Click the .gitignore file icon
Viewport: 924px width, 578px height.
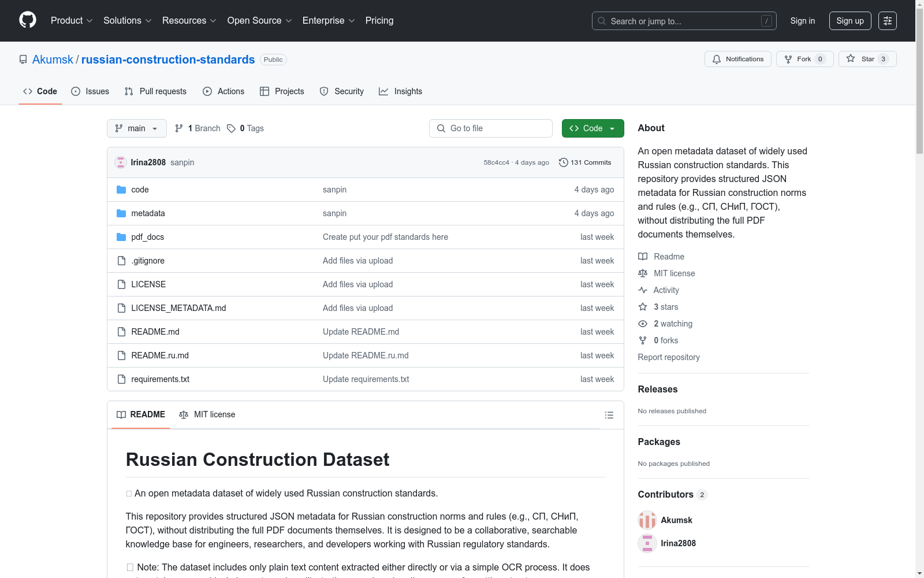(121, 261)
